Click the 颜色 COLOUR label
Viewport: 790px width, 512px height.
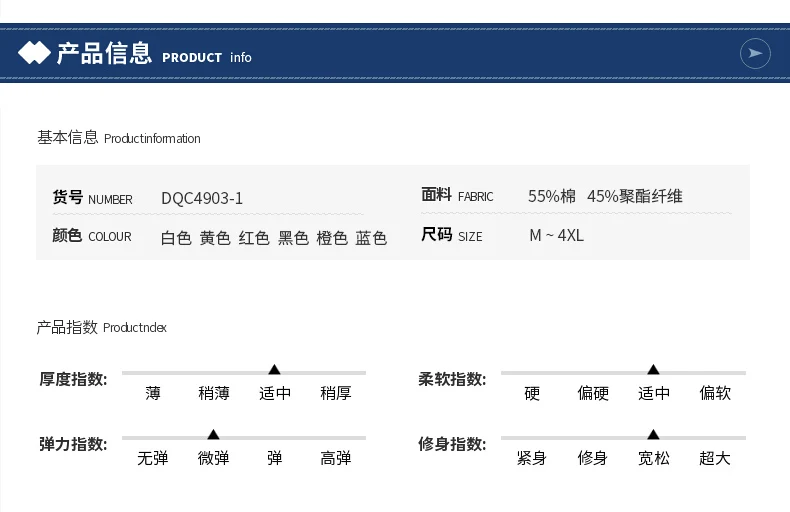tap(92, 236)
